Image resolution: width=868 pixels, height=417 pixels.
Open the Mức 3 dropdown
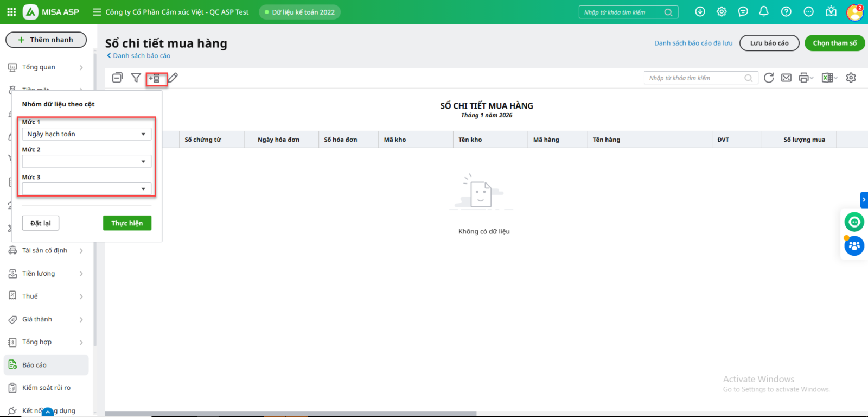pos(86,189)
